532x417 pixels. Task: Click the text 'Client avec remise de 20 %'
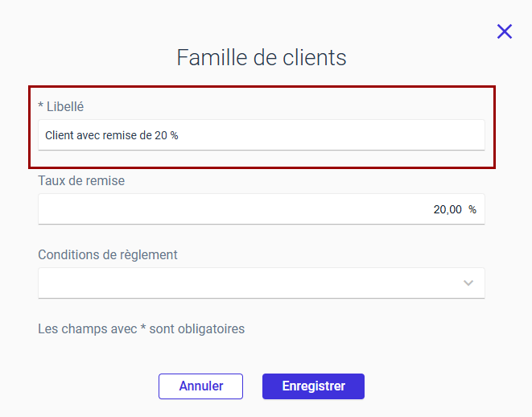[x=112, y=135]
